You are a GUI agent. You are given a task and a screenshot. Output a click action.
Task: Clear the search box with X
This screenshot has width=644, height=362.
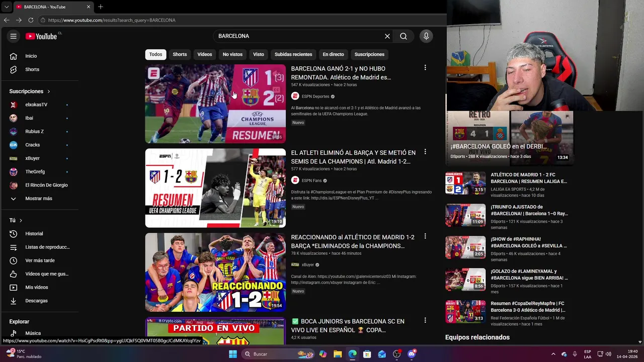(x=387, y=36)
